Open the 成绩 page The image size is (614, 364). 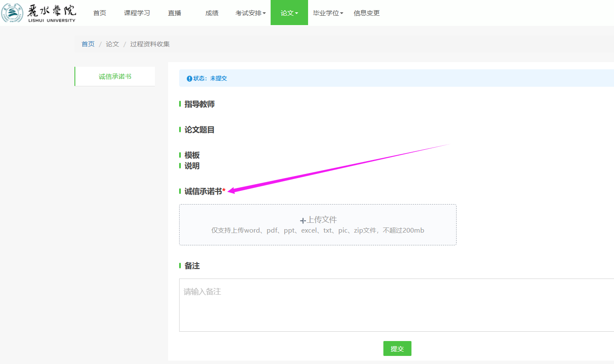(x=212, y=13)
